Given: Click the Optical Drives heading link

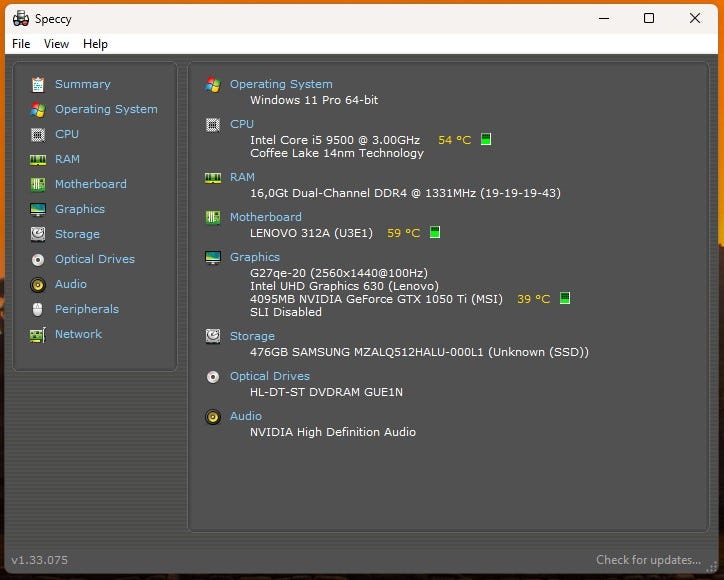Looking at the screenshot, I should click(x=270, y=376).
